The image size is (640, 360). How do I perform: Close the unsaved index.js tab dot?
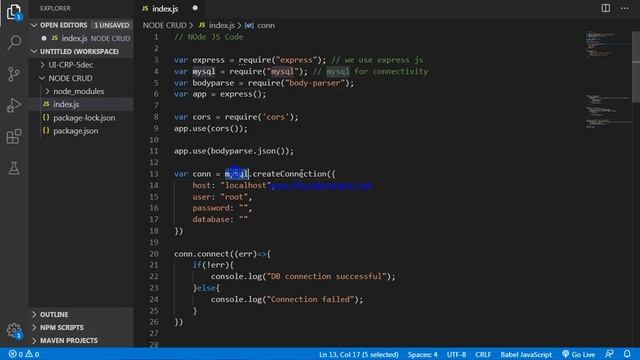coord(195,8)
